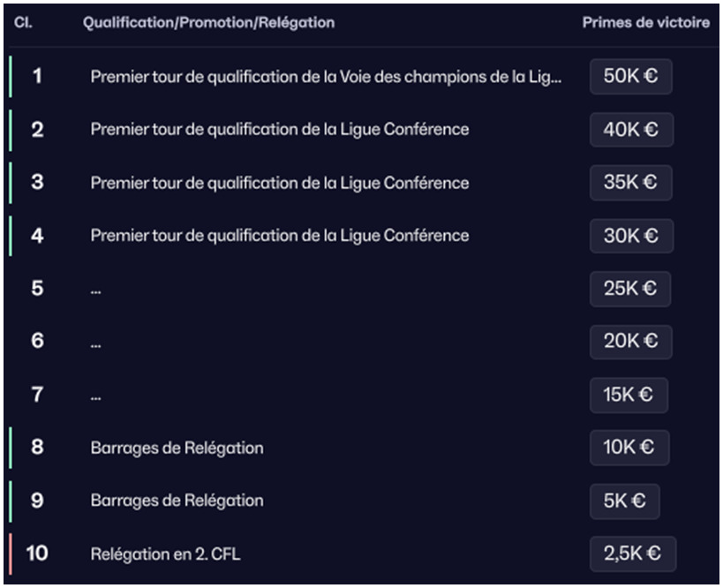Click Ligue Conférence qualification text for rank 2

(279, 131)
